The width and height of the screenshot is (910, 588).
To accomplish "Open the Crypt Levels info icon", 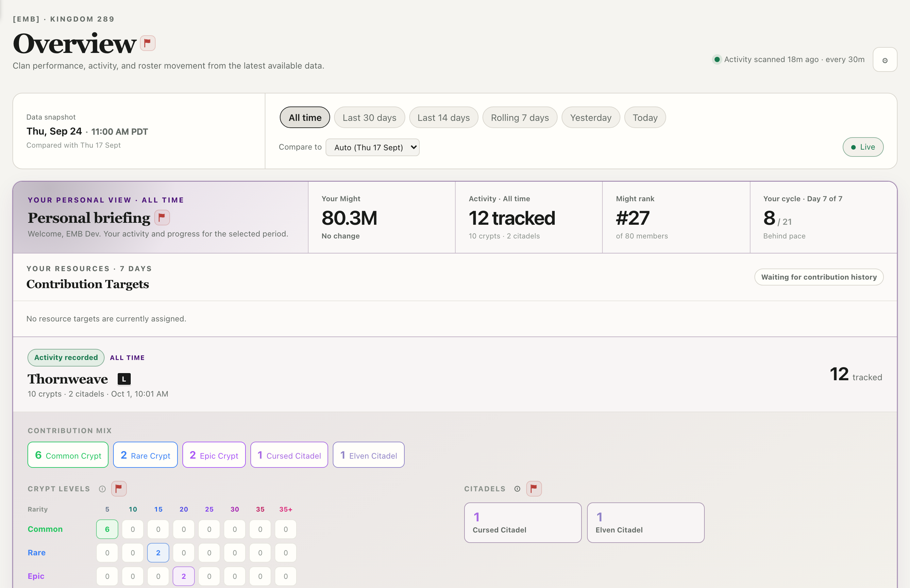I will [x=102, y=489].
